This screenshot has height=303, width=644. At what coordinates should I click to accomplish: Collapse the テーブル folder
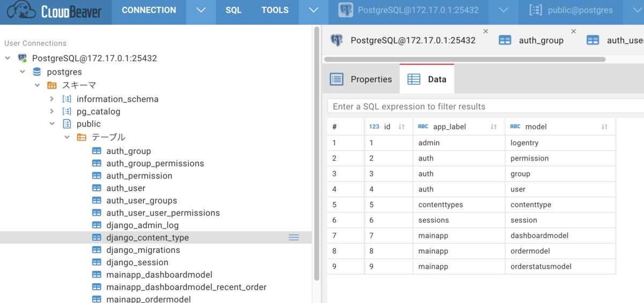[x=67, y=137]
